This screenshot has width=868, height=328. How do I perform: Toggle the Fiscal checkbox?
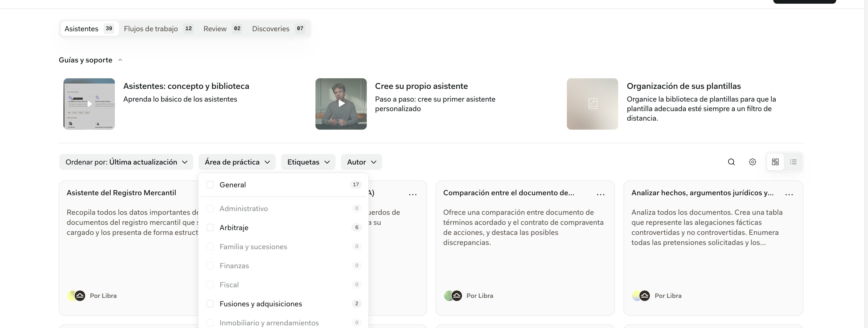pos(210,285)
